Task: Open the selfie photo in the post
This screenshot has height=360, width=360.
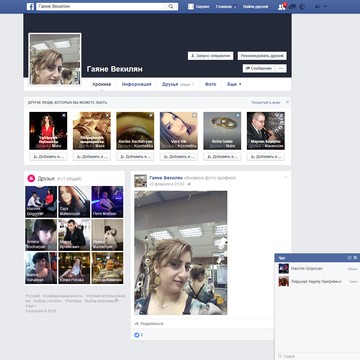Action: click(x=181, y=253)
